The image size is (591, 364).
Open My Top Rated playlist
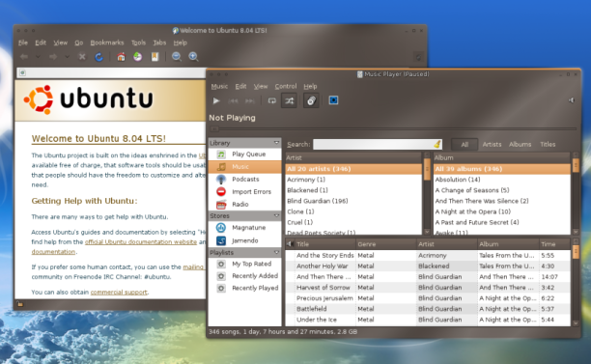(244, 264)
